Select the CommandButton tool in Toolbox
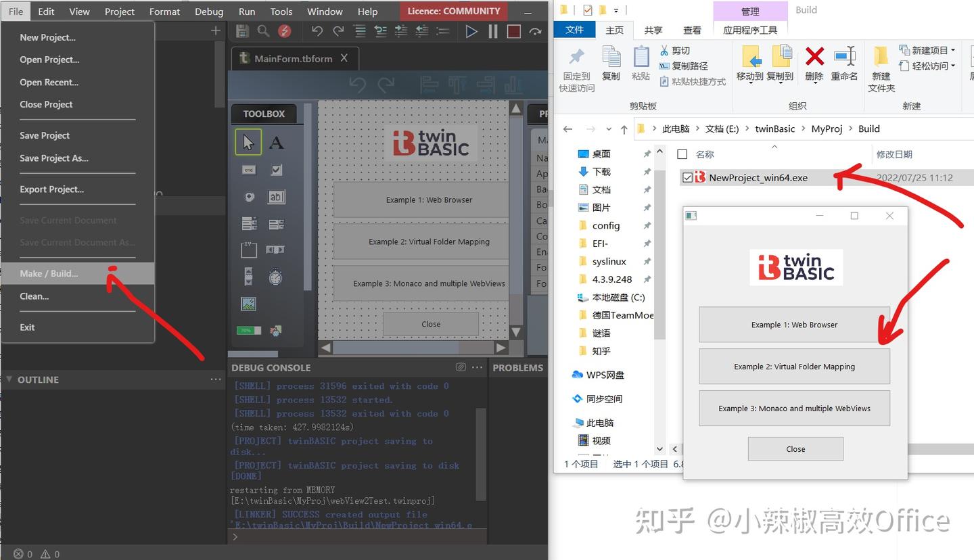The image size is (974, 560). 248,169
